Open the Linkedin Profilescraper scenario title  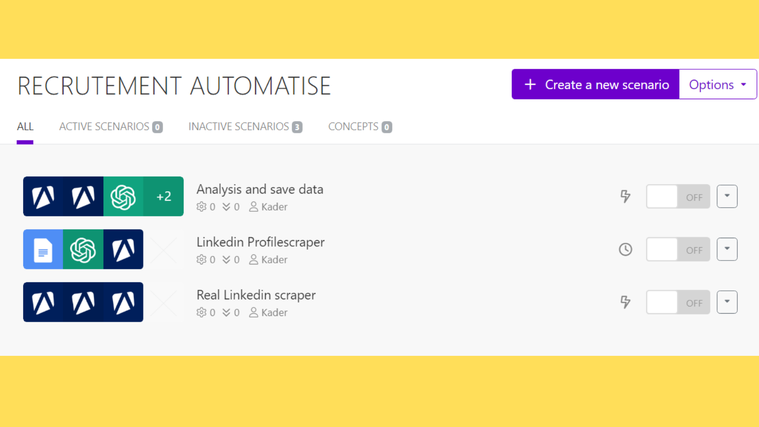pyautogui.click(x=260, y=242)
